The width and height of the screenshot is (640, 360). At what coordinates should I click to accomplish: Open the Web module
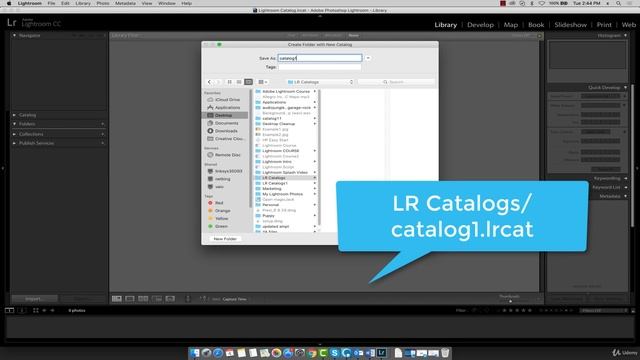[629, 25]
